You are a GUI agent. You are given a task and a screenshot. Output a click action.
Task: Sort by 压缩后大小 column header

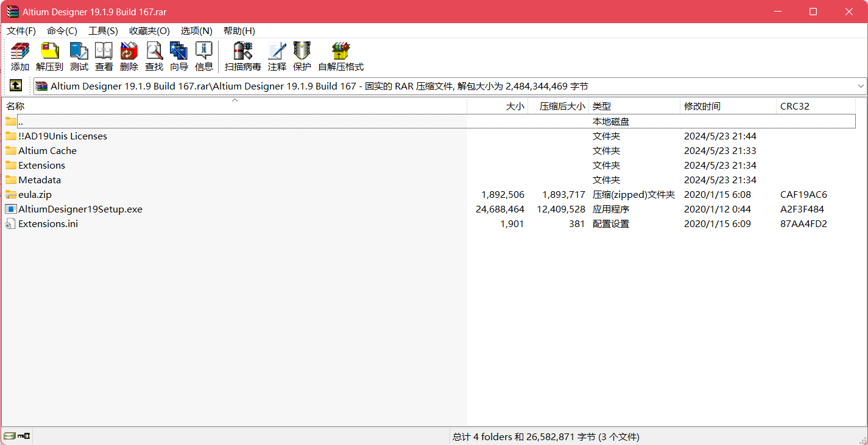coord(558,106)
